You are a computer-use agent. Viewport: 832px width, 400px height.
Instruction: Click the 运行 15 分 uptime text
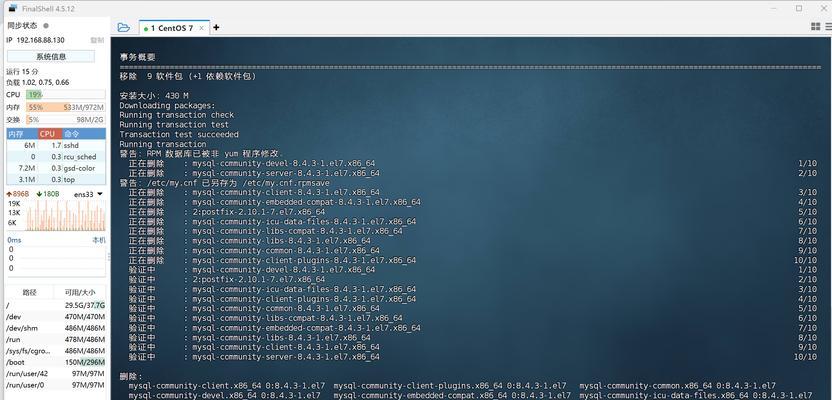click(x=22, y=72)
